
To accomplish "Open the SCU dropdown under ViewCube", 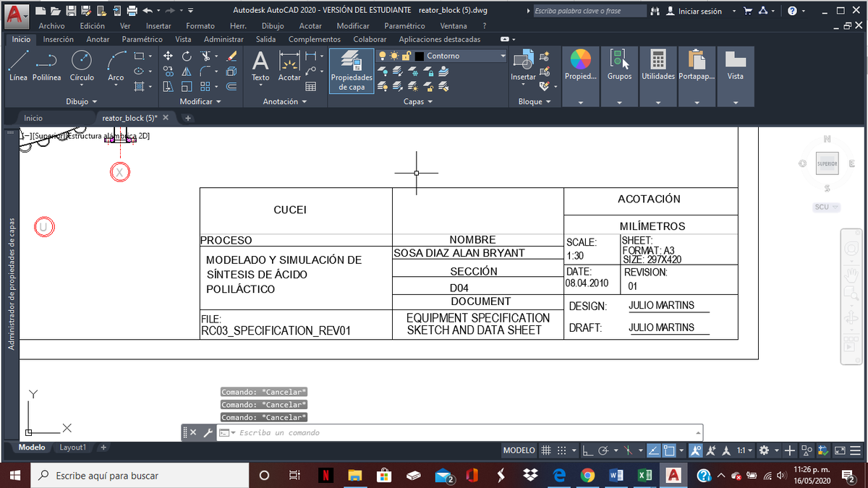I will coord(826,207).
